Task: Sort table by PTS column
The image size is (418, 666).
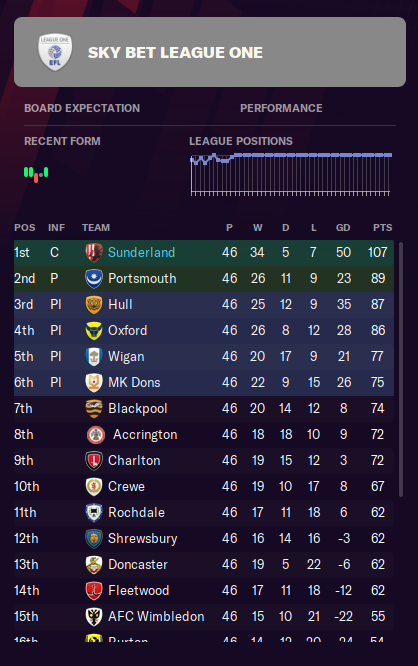Action: [382, 228]
